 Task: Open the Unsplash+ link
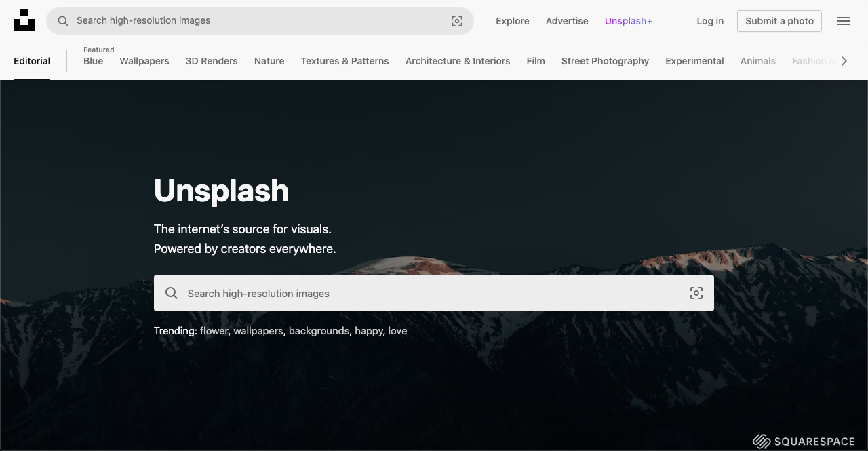629,21
